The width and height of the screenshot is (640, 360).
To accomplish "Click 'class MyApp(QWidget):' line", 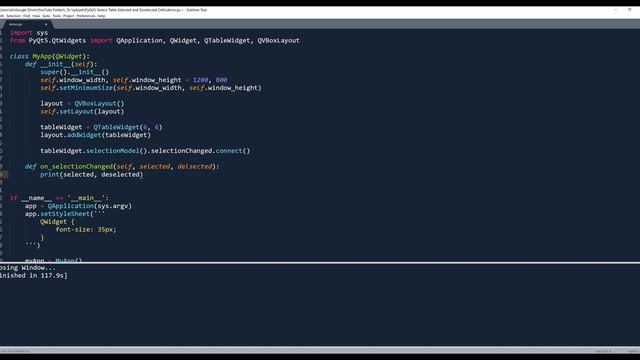I will click(x=50, y=56).
